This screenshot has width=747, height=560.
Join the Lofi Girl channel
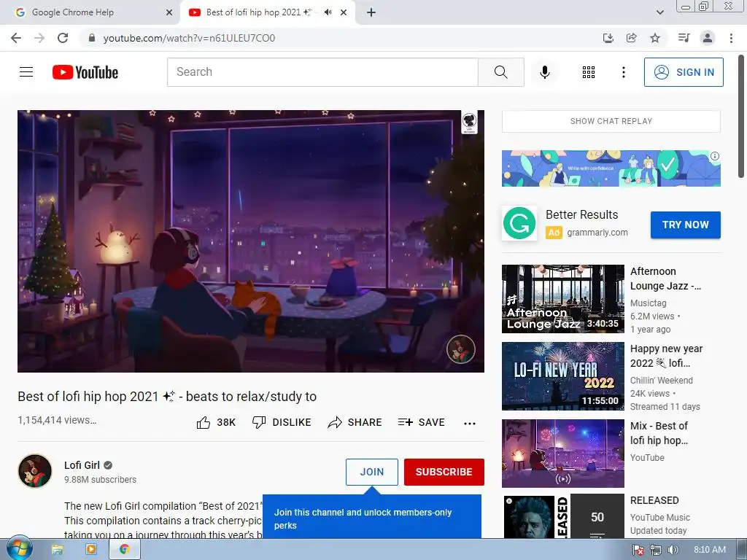[x=371, y=472]
